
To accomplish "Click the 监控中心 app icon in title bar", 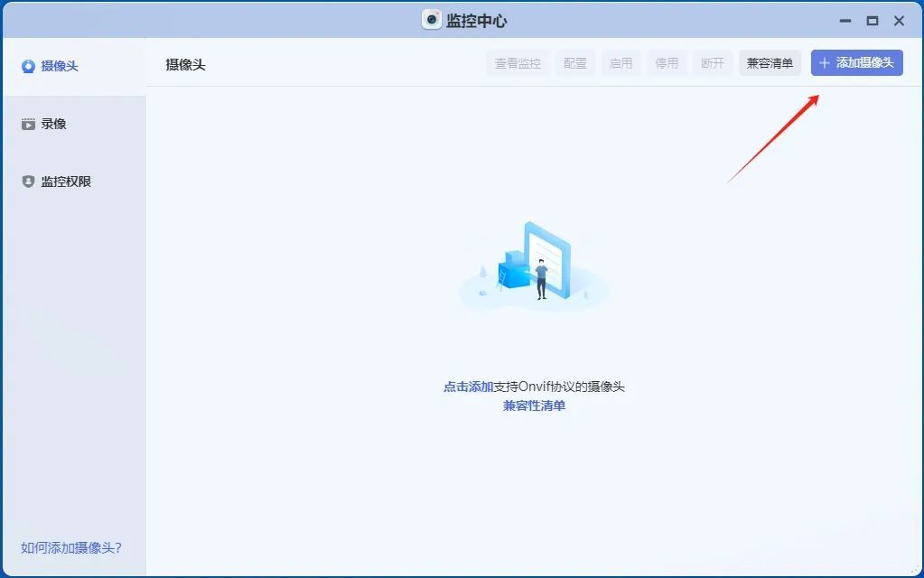I will point(432,20).
